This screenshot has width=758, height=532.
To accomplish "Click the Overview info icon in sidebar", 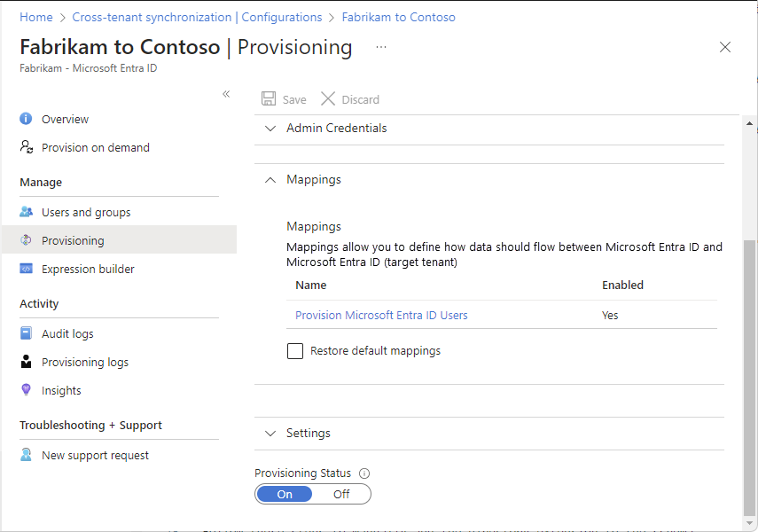I will (26, 119).
